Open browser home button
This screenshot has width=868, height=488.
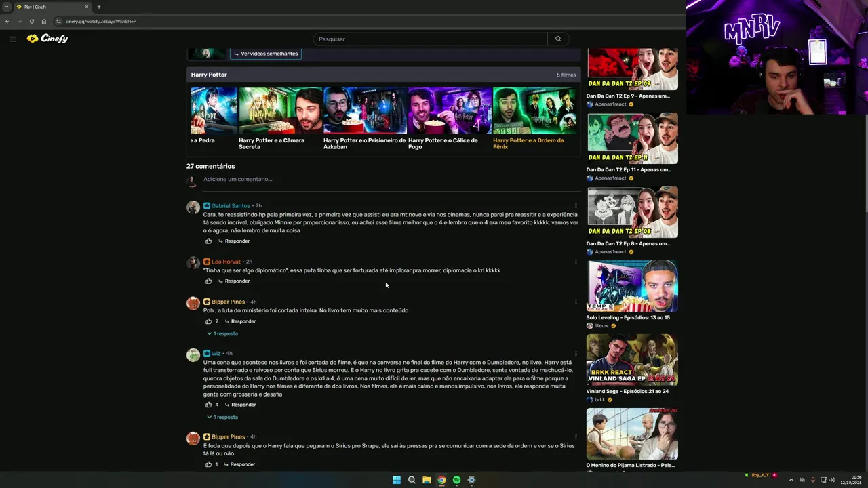click(44, 22)
